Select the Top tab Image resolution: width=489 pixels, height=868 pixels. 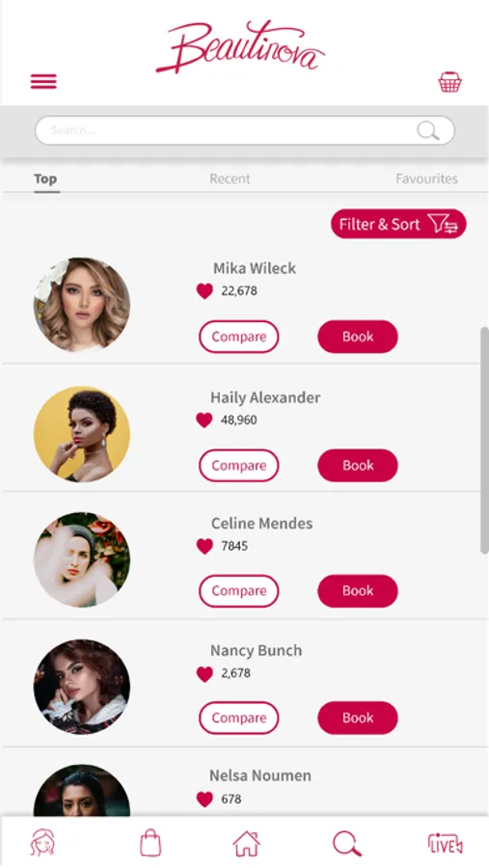point(45,178)
